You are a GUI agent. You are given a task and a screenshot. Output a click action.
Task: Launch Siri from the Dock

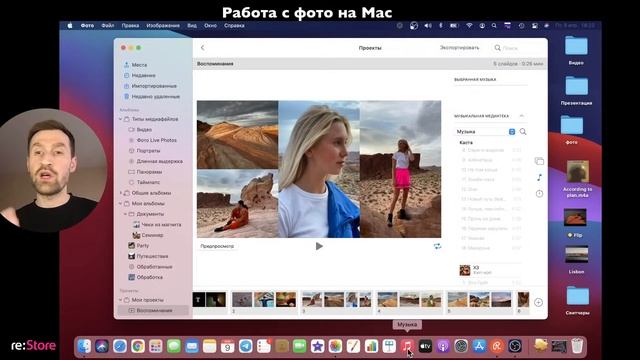[x=102, y=346]
